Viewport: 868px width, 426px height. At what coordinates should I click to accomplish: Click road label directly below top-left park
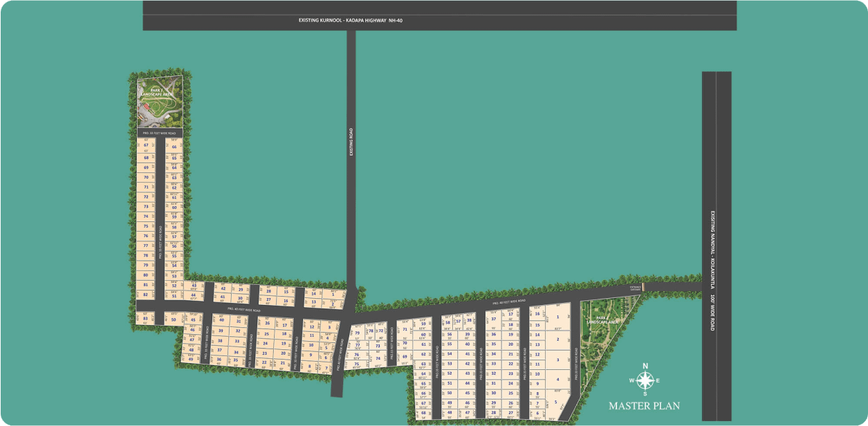[159, 132]
